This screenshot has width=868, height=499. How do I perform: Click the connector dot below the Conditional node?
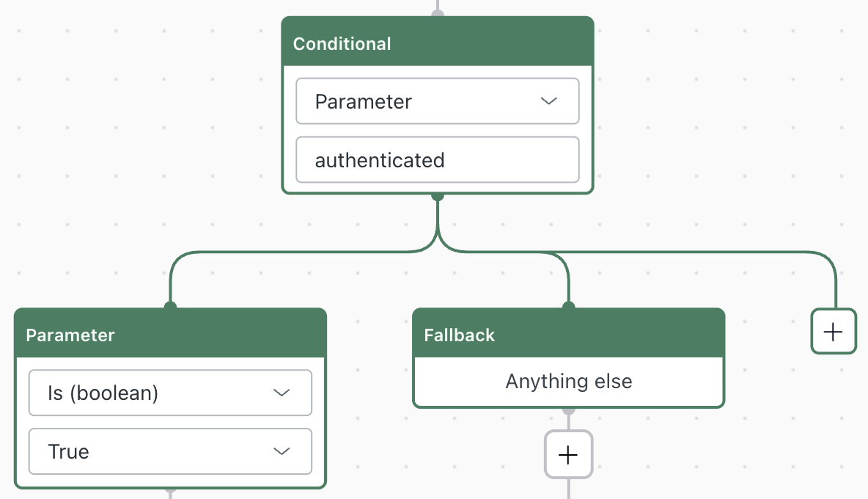438,196
